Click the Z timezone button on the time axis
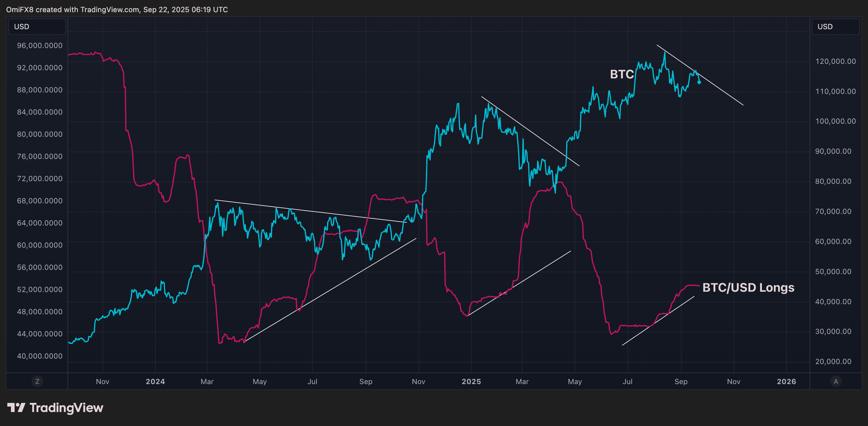 coord(37,382)
